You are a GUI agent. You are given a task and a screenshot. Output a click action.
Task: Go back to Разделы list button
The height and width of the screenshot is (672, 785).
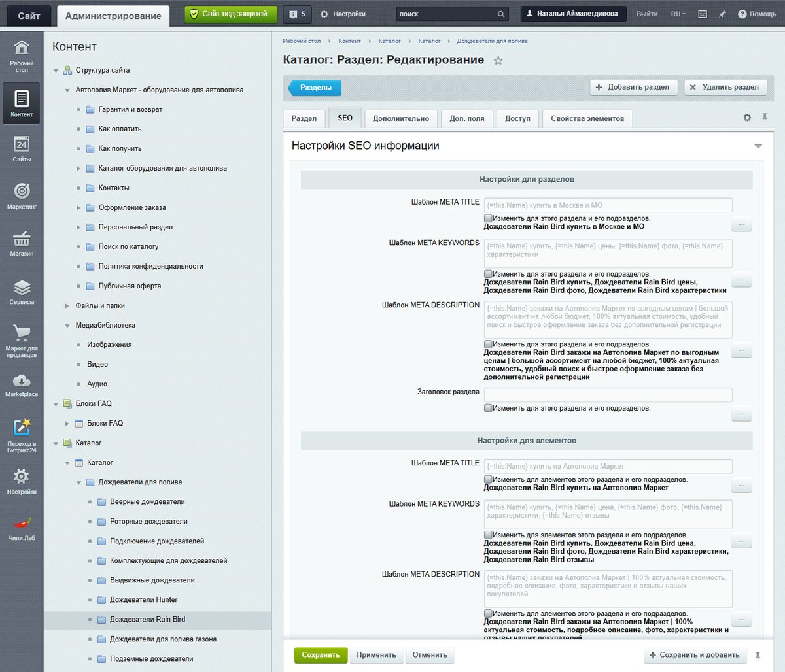pyautogui.click(x=315, y=87)
